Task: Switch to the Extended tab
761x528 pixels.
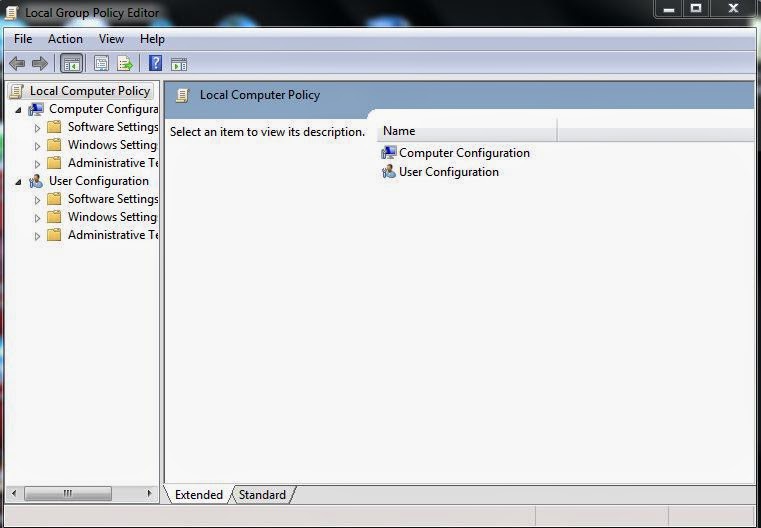Action: pos(199,495)
